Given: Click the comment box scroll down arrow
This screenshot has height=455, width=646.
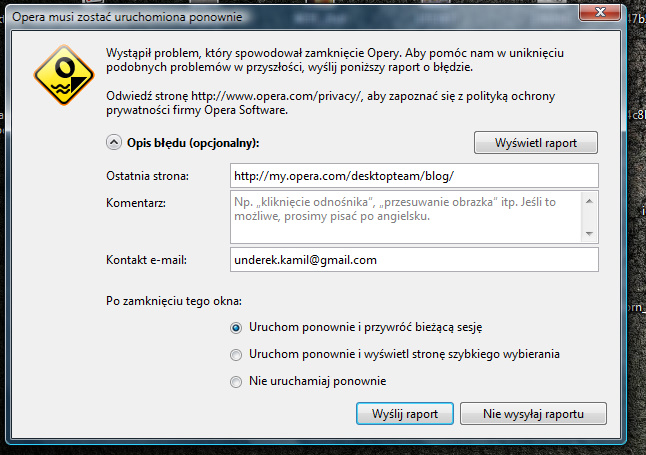Looking at the screenshot, I should click(x=590, y=234).
